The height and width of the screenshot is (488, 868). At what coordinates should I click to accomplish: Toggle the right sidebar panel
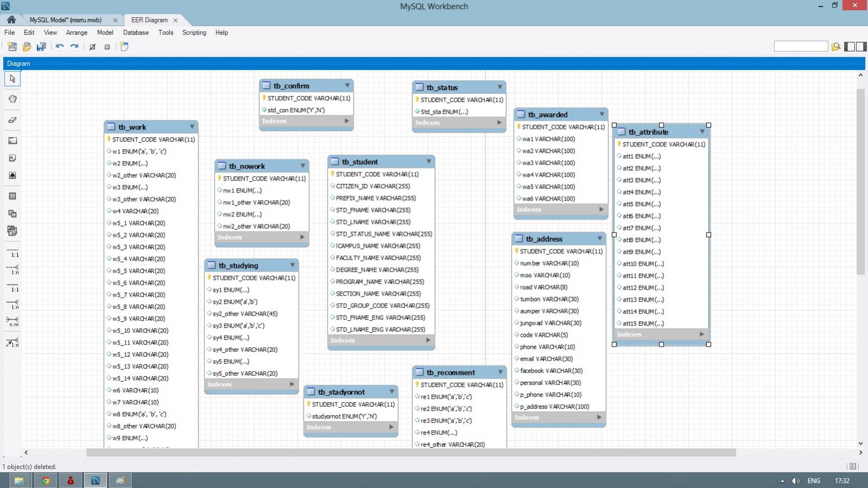pos(861,47)
